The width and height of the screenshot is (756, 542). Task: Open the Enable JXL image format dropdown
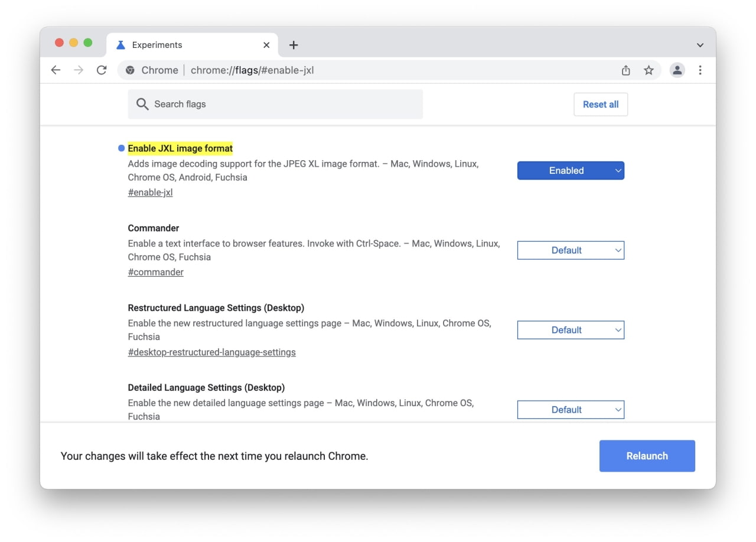(x=571, y=171)
